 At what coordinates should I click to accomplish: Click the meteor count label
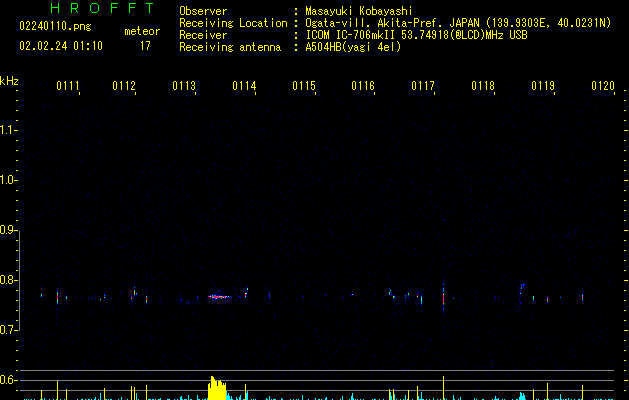tap(142, 31)
